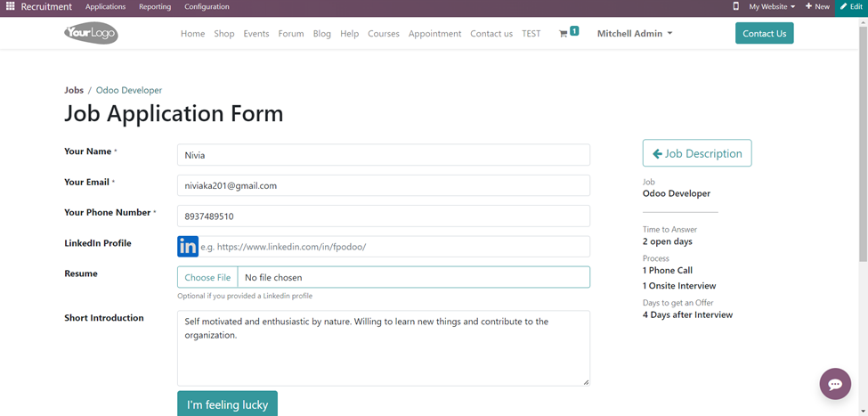Open the Applications menu
Image resolution: width=868 pixels, height=416 pixels.
coord(105,6)
